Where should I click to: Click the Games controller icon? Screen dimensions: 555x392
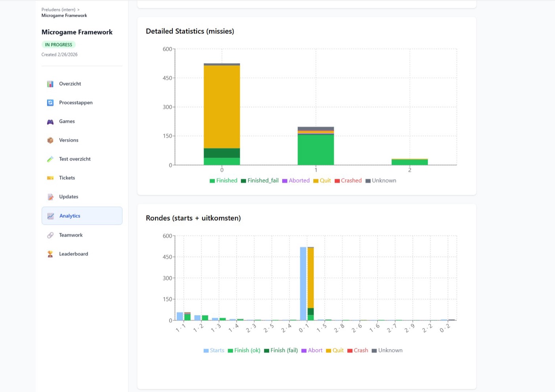(x=50, y=122)
